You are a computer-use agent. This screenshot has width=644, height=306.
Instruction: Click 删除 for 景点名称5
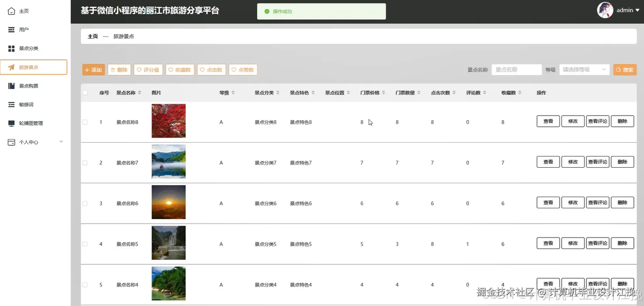(622, 243)
